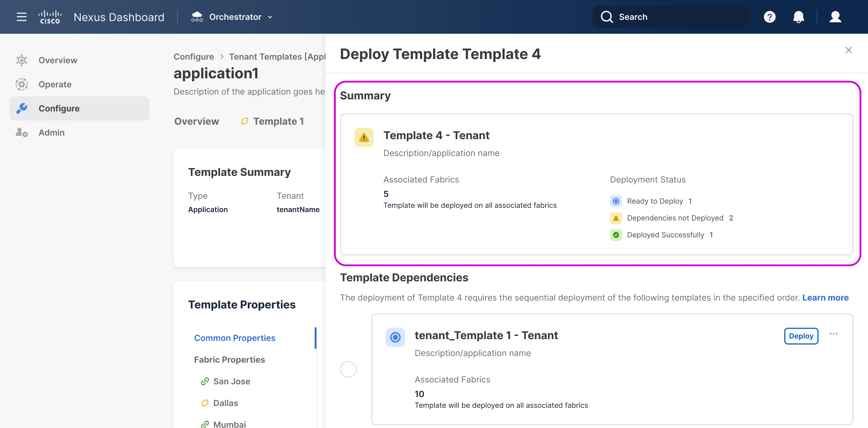Select the tenant_Template 1 radio button
Viewport: 868px width, 428px height.
click(348, 369)
